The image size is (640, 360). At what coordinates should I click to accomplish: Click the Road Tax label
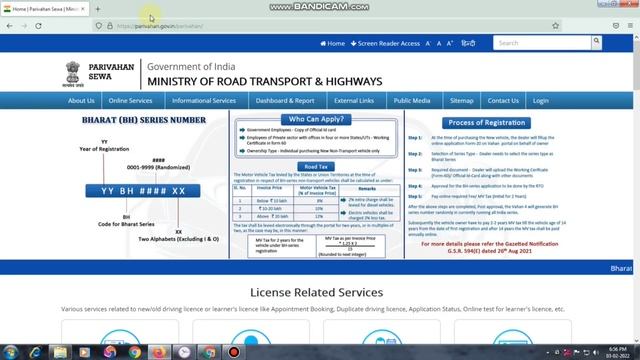coord(316,167)
